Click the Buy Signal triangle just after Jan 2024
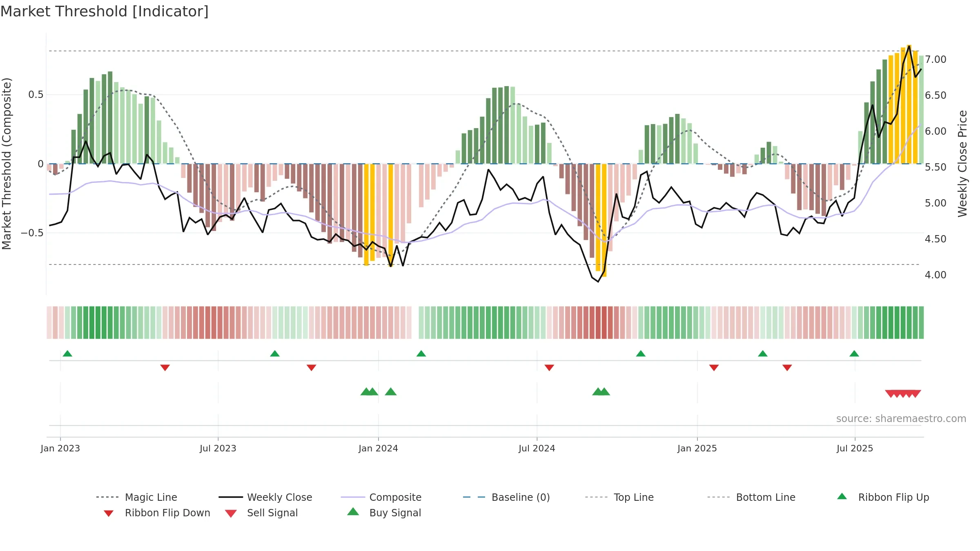The height and width of the screenshot is (551, 980). 391,392
